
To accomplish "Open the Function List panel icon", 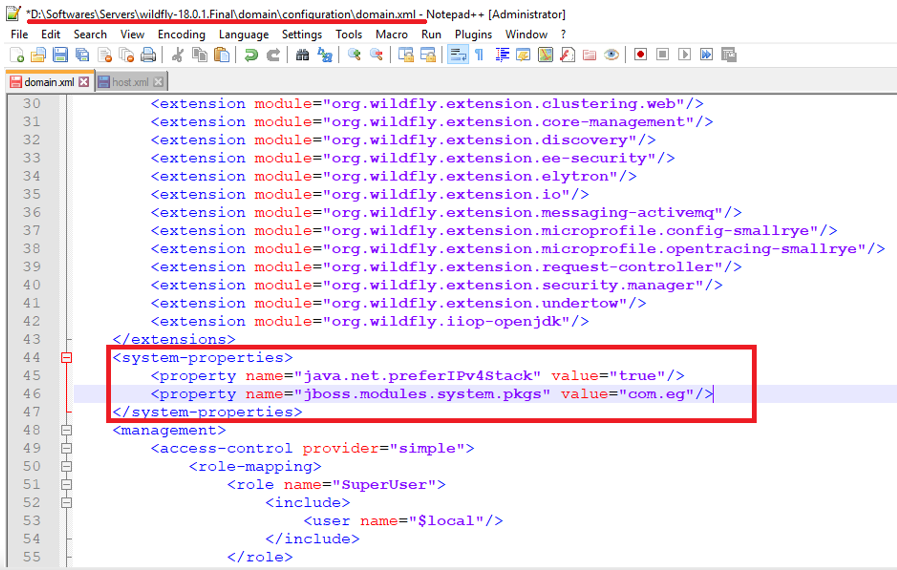I will [567, 55].
